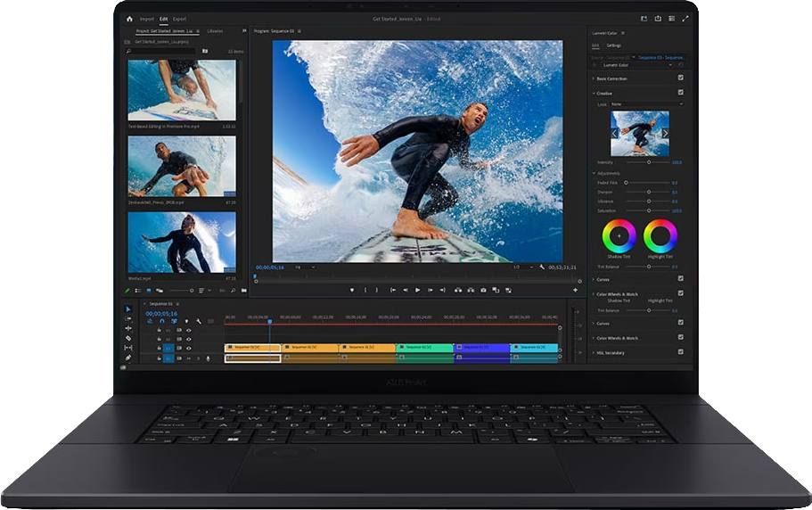Open the Edit workspace tab
Screen dimensions: 812x510
(164, 19)
